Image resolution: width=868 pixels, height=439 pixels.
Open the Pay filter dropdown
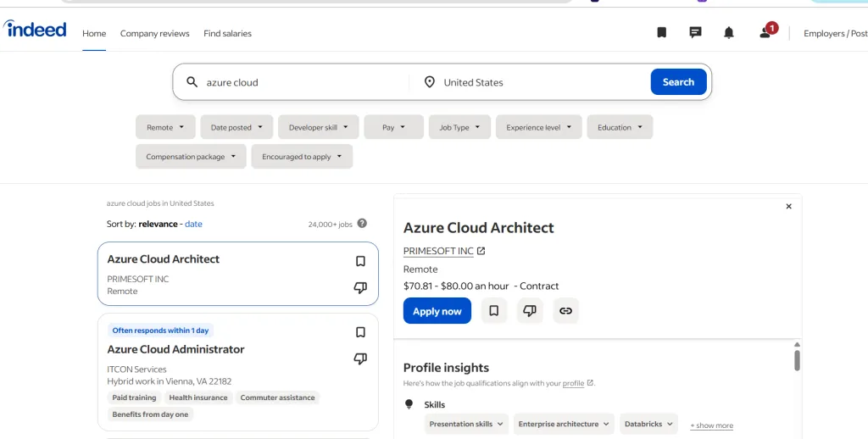click(393, 127)
